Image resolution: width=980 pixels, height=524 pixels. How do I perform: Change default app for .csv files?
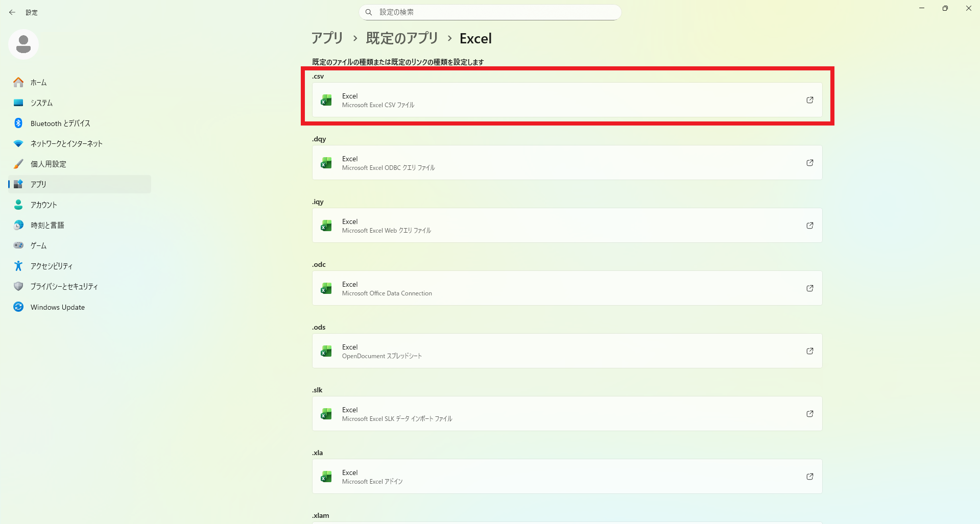click(567, 100)
